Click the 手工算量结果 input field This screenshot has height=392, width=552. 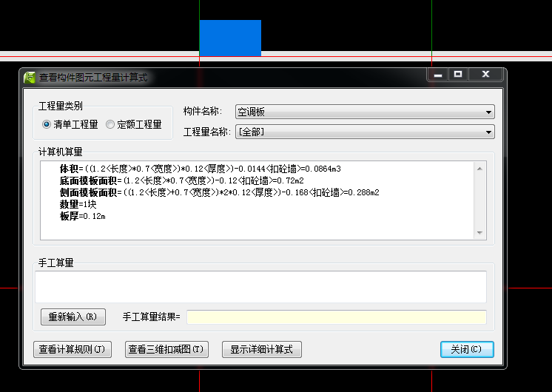pyautogui.click(x=337, y=317)
